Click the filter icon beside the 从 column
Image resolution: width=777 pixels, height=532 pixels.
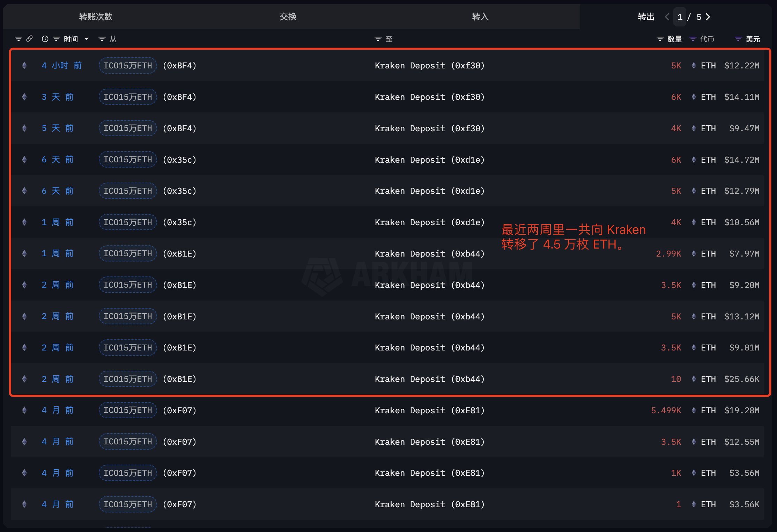[101, 39]
